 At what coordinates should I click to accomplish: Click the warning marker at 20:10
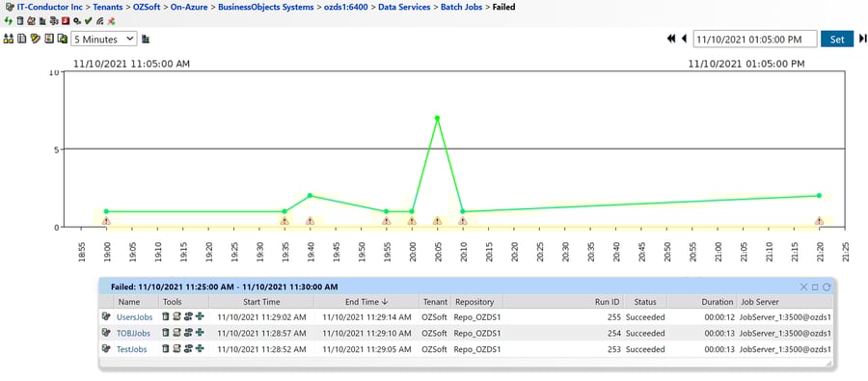[463, 221]
